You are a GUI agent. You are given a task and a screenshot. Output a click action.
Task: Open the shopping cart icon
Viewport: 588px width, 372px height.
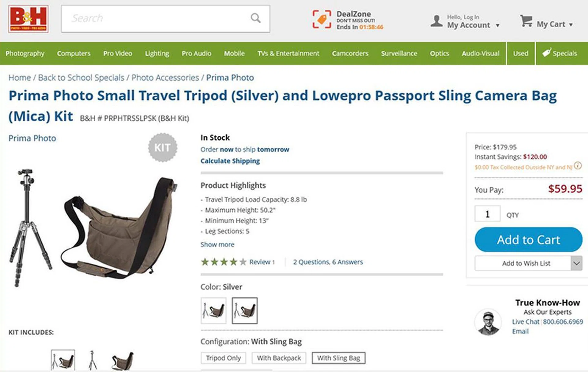526,21
